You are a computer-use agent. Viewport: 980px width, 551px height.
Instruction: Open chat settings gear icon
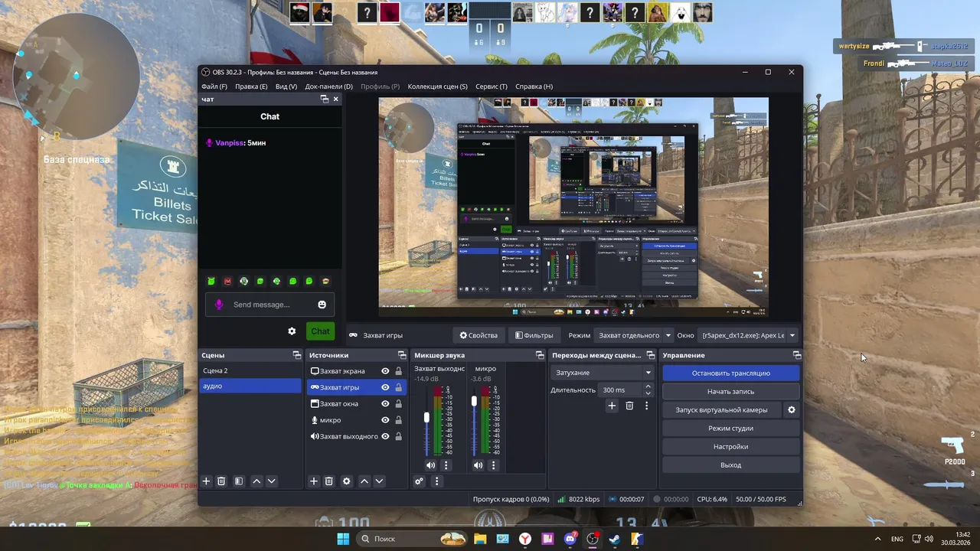click(292, 331)
